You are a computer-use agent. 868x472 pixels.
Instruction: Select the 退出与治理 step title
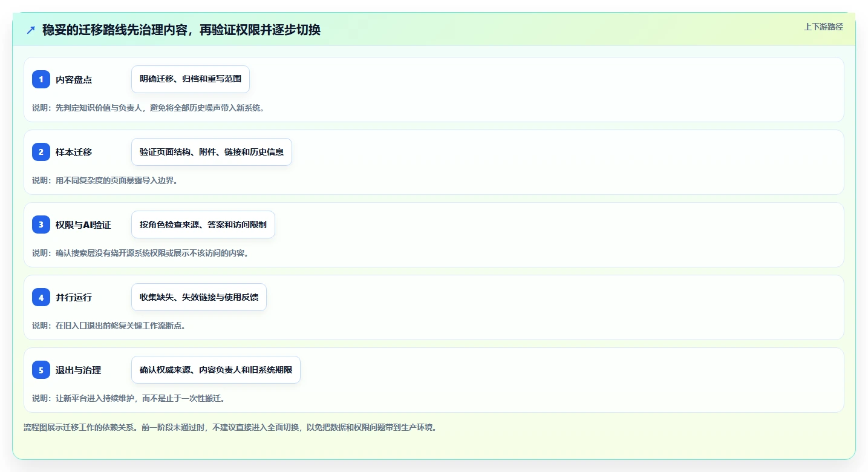(78, 370)
